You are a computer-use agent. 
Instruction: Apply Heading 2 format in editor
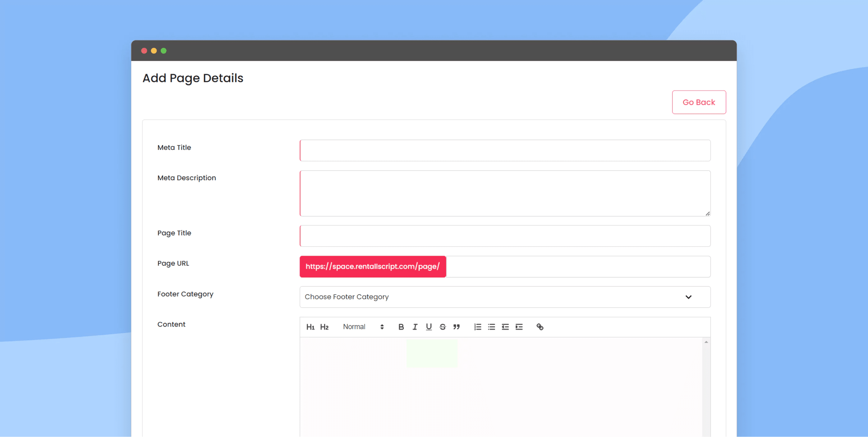point(324,327)
